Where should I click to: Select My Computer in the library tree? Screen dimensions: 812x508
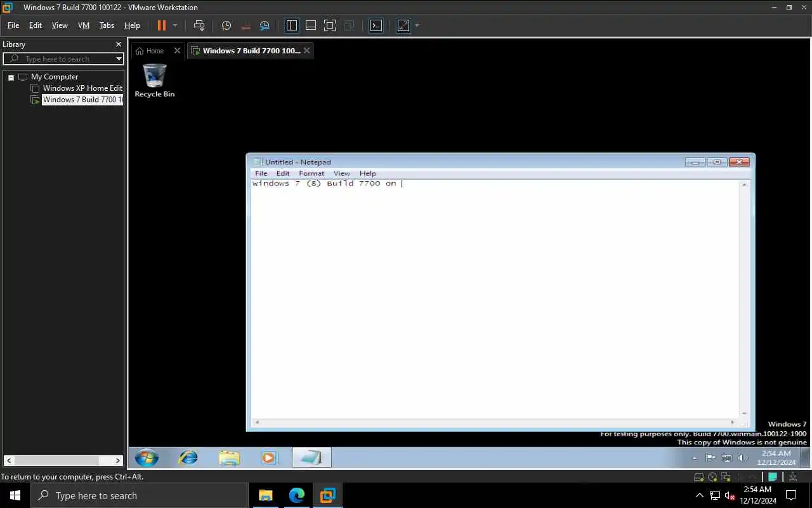point(55,77)
